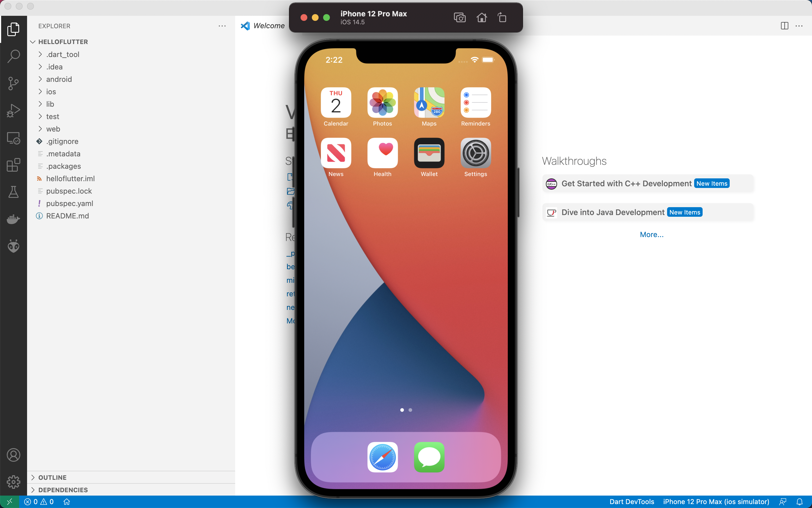This screenshot has width=812, height=508.
Task: Take a simulator screenshot
Action: point(460,17)
